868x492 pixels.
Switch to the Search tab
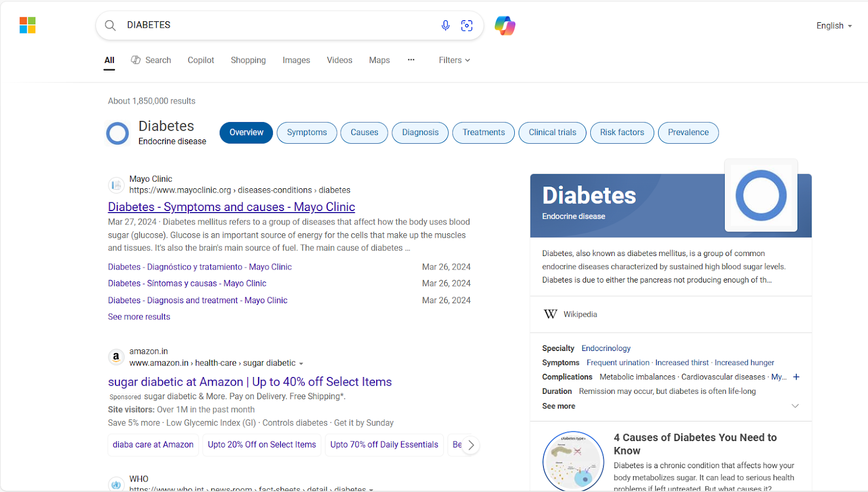pyautogui.click(x=151, y=60)
